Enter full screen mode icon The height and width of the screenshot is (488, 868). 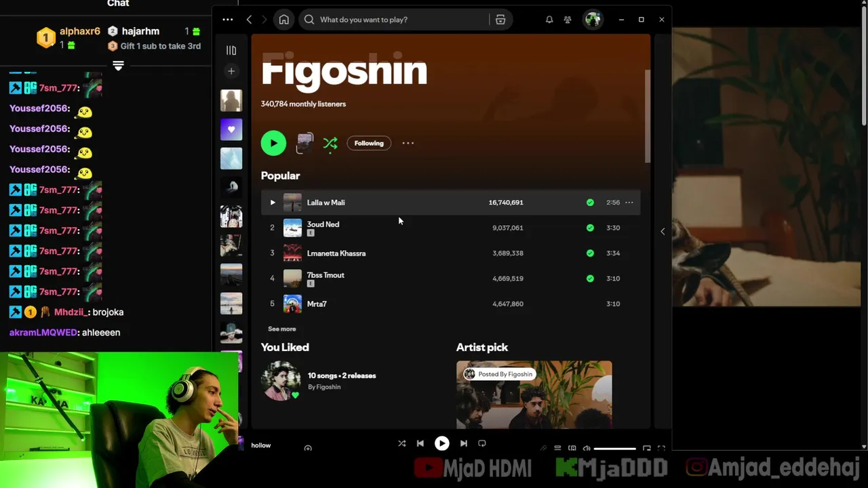[x=661, y=448]
